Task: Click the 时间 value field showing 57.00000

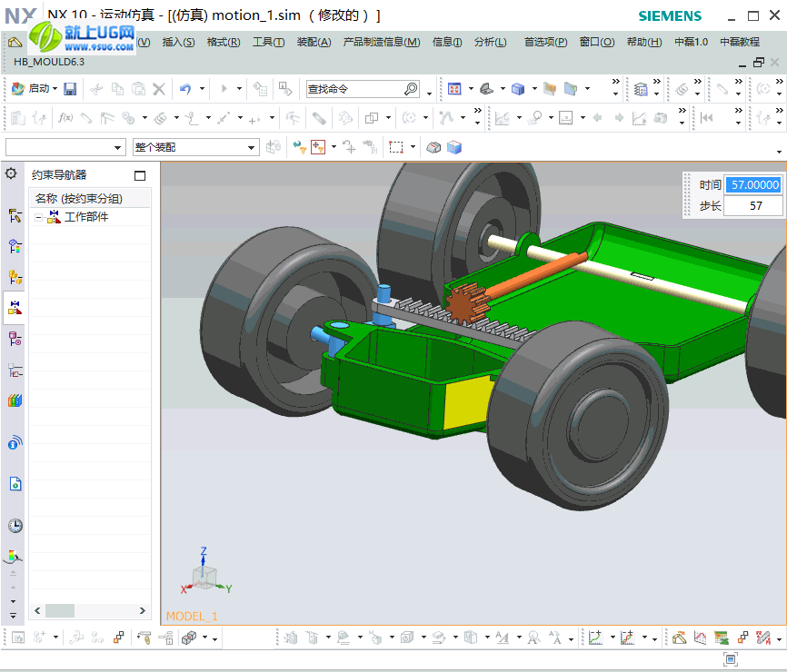Action: coord(754,184)
